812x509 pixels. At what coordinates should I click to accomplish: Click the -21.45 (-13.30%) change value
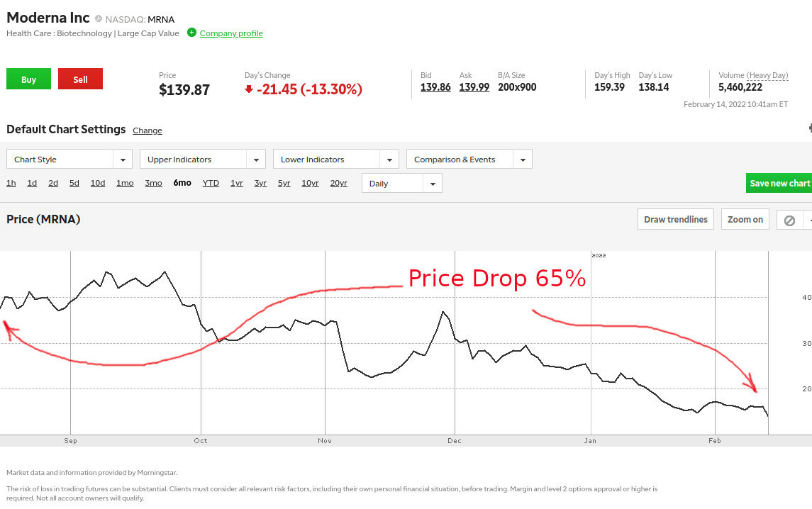[310, 89]
